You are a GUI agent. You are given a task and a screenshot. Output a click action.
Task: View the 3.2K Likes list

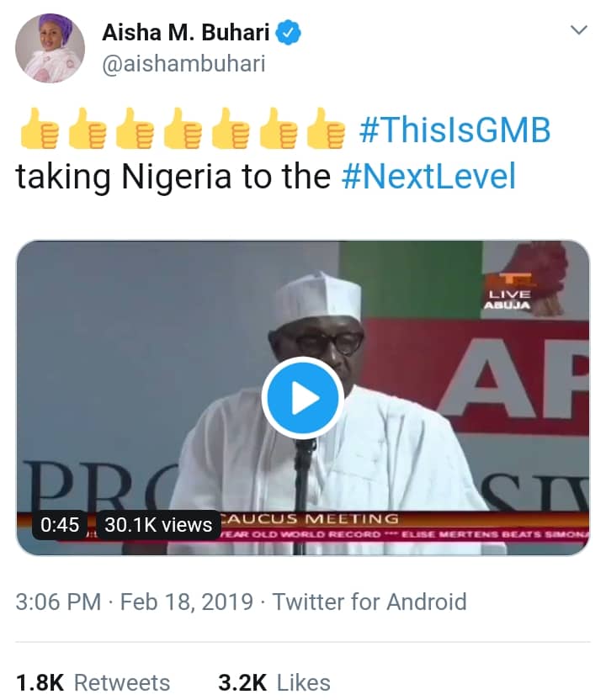point(274,682)
